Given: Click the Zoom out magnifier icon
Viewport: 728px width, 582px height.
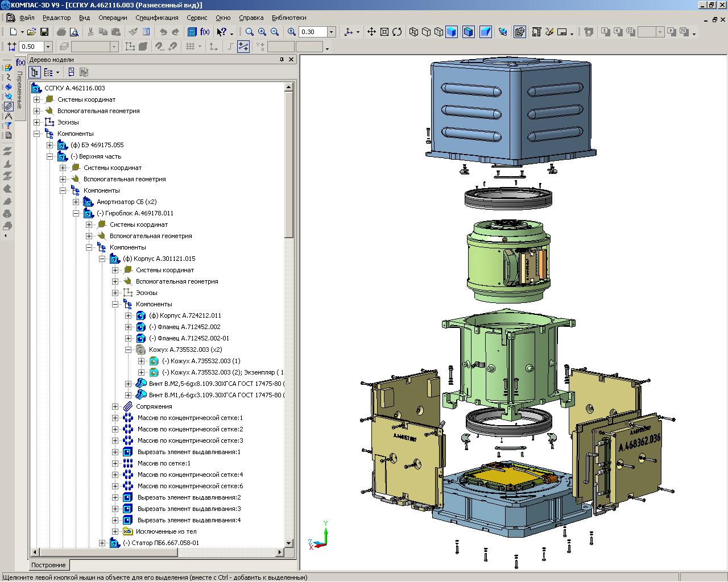Looking at the screenshot, I should click(275, 32).
